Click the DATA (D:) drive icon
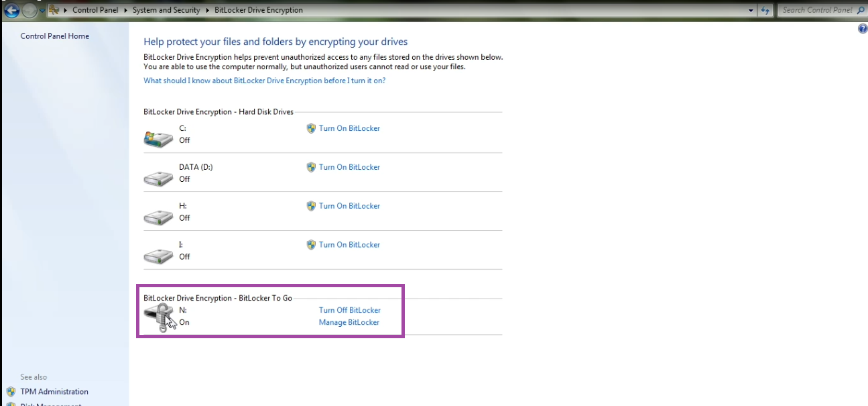The height and width of the screenshot is (406, 868). (158, 178)
